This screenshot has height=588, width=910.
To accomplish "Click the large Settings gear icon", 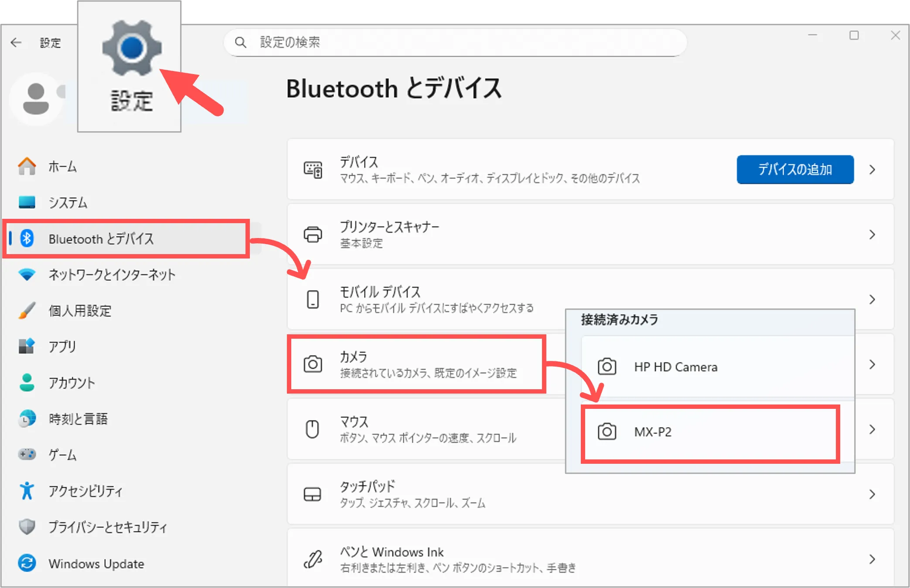I will [131, 48].
